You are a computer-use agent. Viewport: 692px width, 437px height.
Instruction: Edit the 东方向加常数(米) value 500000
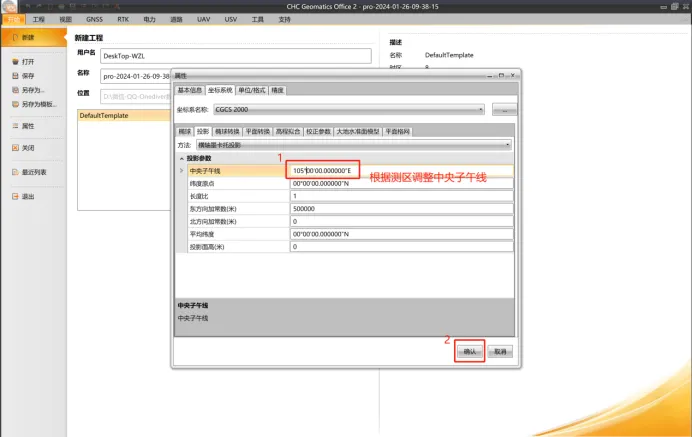(x=402, y=209)
